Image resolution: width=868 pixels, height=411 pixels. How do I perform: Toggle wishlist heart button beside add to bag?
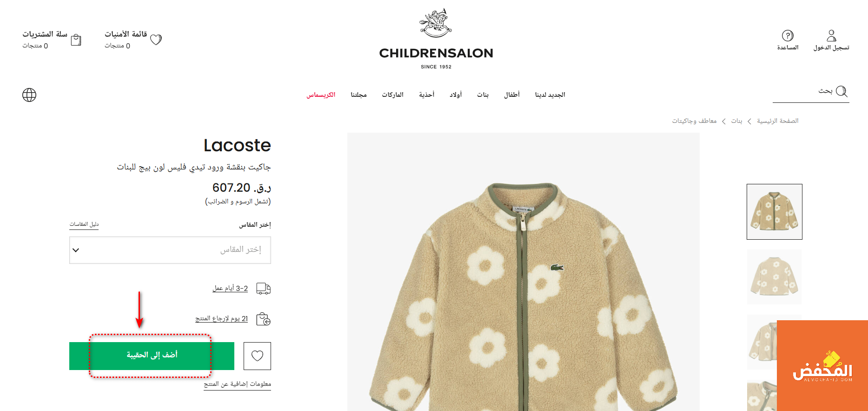[x=257, y=356]
